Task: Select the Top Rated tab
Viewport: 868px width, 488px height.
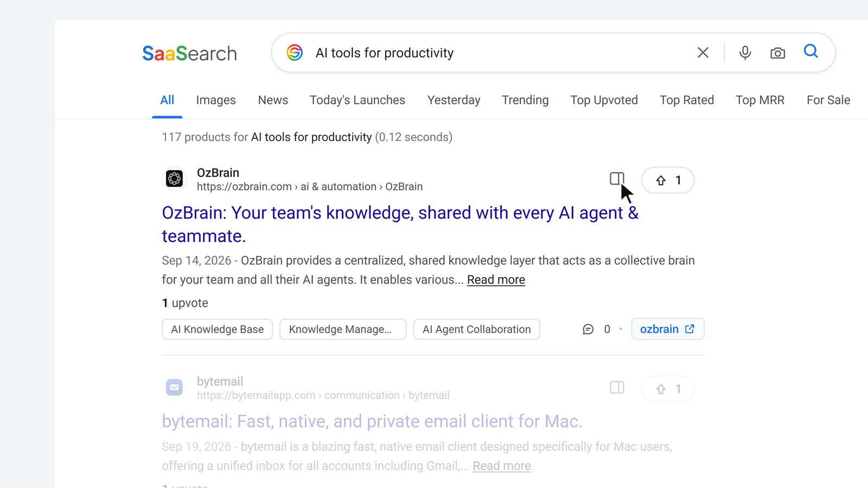Action: (x=687, y=100)
